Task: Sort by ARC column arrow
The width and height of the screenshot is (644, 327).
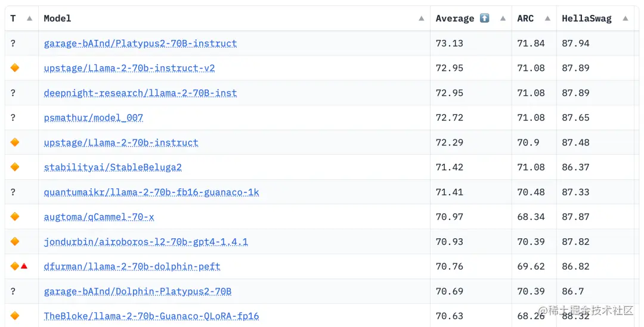Action: [547, 18]
